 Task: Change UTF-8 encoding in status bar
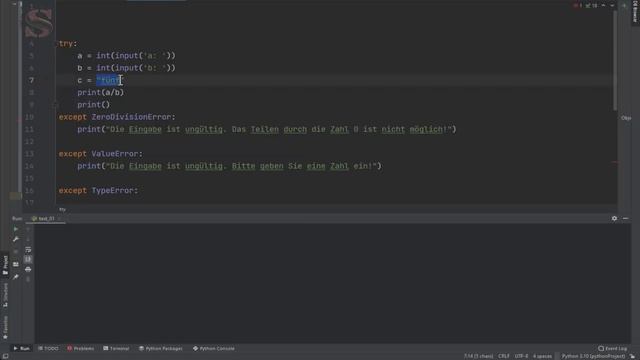(x=521, y=356)
